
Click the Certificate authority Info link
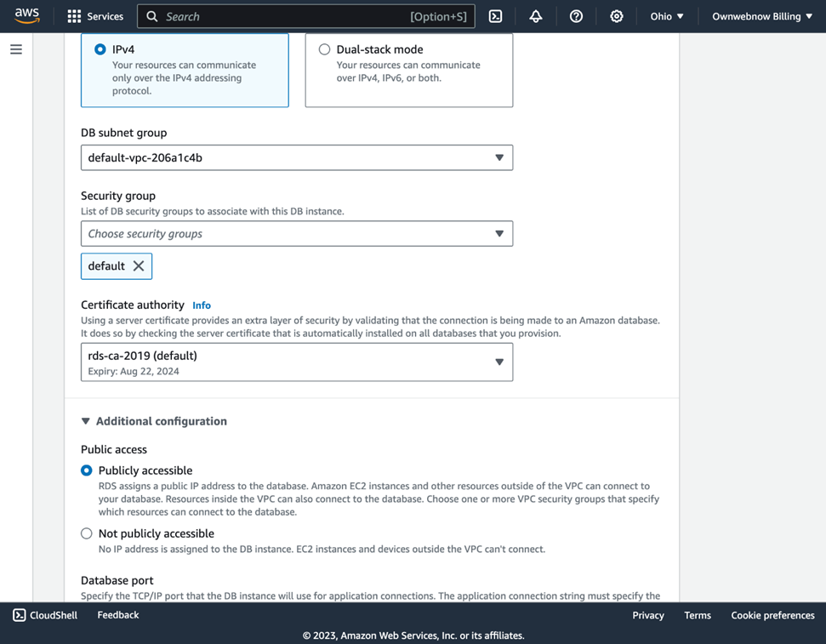pyautogui.click(x=202, y=305)
